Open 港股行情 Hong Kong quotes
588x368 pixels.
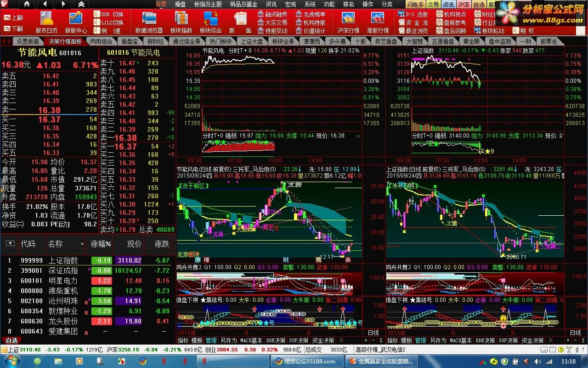(378, 22)
